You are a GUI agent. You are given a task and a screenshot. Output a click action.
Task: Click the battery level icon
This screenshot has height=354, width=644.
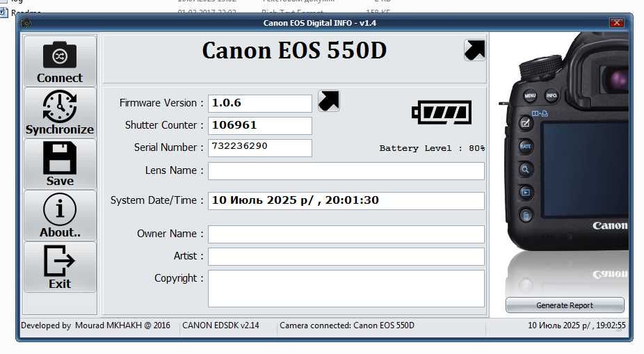point(442,112)
